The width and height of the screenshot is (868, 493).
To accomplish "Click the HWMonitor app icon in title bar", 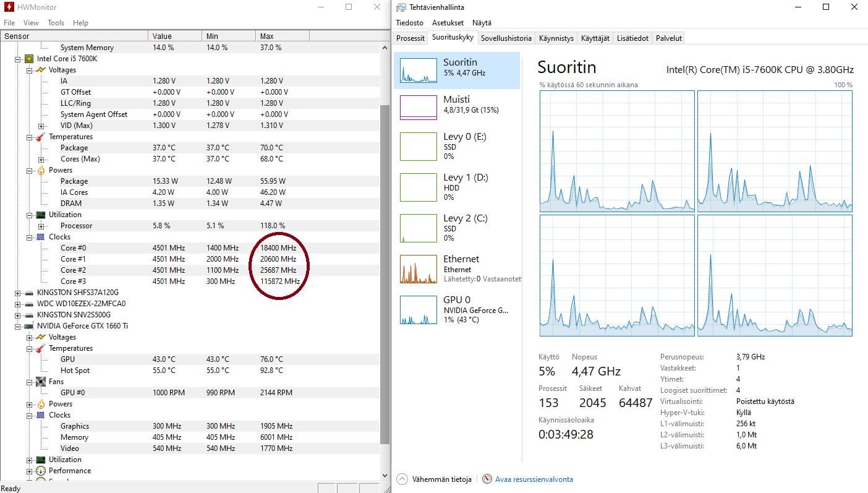I will (9, 7).
